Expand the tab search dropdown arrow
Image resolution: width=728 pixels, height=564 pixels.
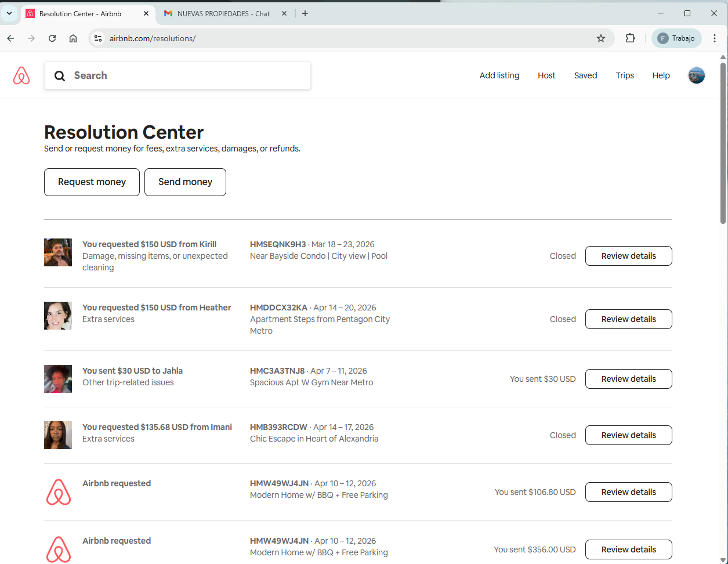9,13
